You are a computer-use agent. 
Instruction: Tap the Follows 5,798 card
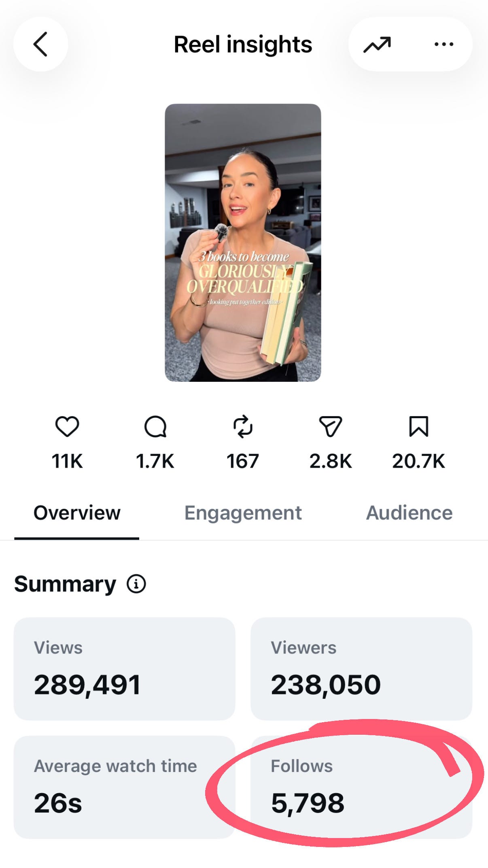tap(361, 787)
